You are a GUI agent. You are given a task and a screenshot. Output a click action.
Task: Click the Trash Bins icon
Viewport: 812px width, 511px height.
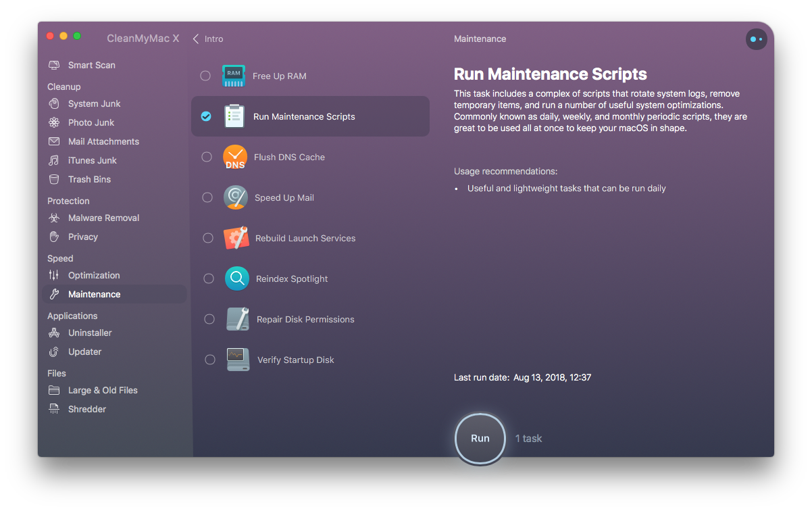pos(54,179)
